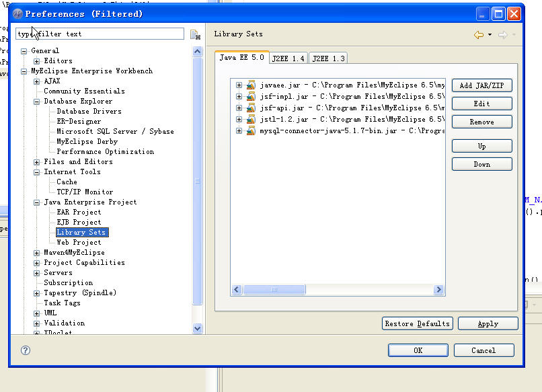The image size is (542, 392).
Task: Collapse the Database Explorer node
Action: click(x=36, y=102)
